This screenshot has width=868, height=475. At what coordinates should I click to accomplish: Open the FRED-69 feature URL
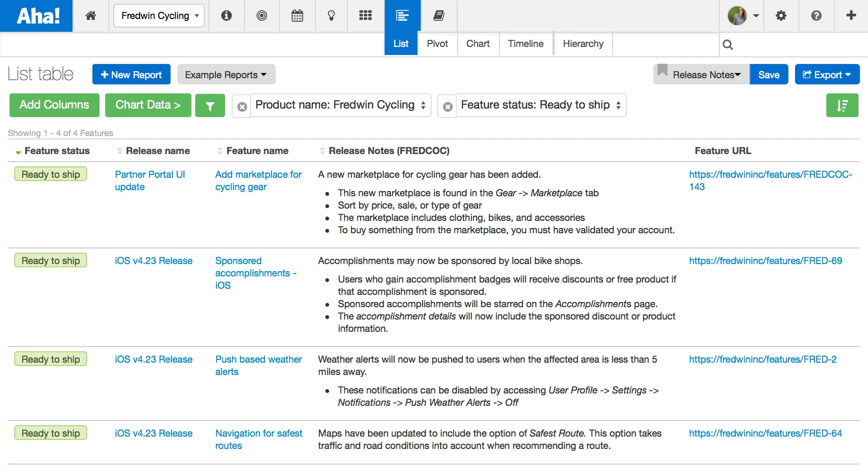766,261
